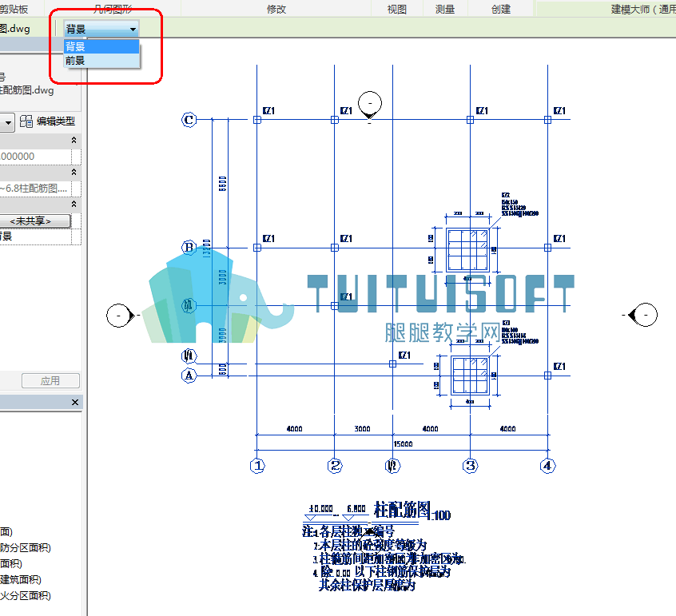Select the left elevation marker symbol
The width and height of the screenshot is (676, 616).
[x=121, y=316]
